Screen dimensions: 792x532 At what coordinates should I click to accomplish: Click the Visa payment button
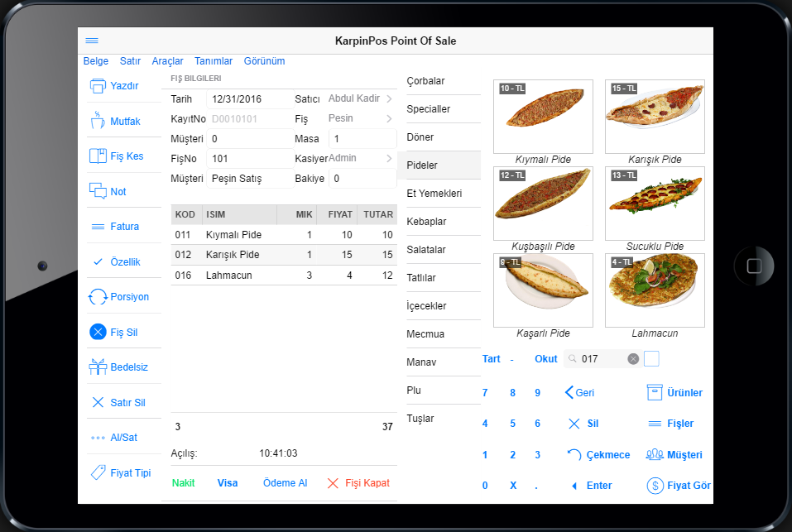click(x=228, y=483)
